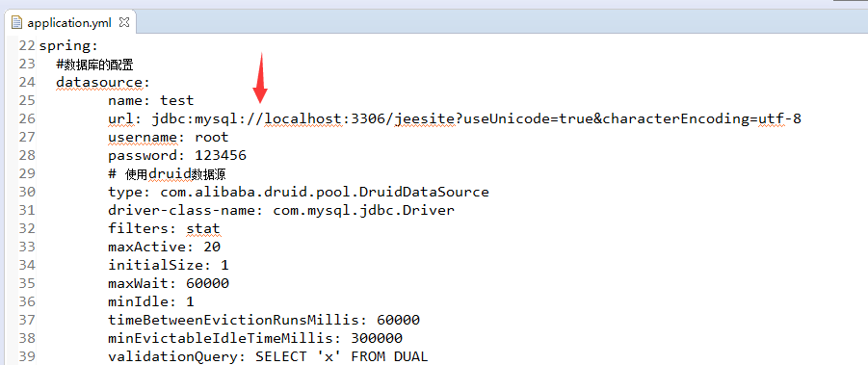Screen dimensions: 868x365
Task: Click the file icon on application.yml tab
Action: click(x=17, y=23)
